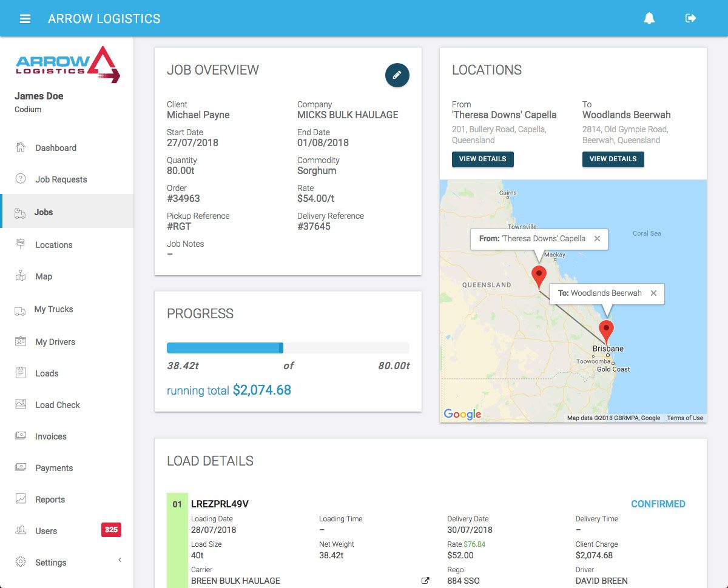Click the Users badge showing 325
Screen dimensions: 728x588
pos(111,530)
